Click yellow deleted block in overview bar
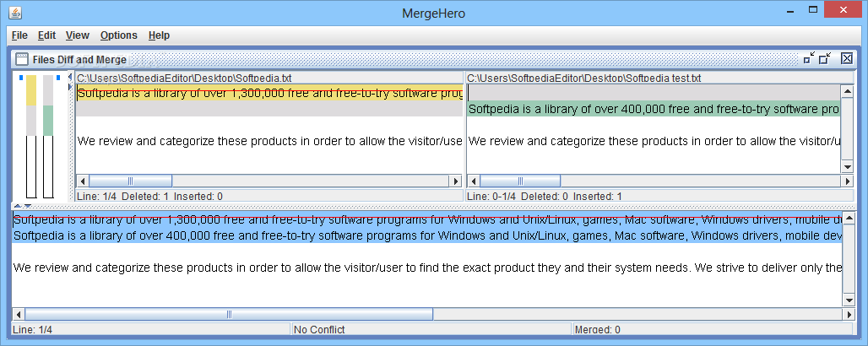This screenshot has width=868, height=346. point(31,89)
